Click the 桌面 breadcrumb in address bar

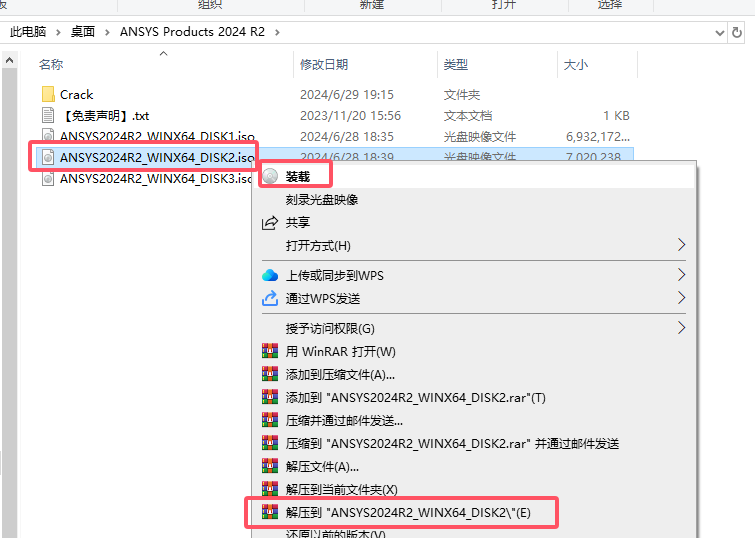(83, 31)
